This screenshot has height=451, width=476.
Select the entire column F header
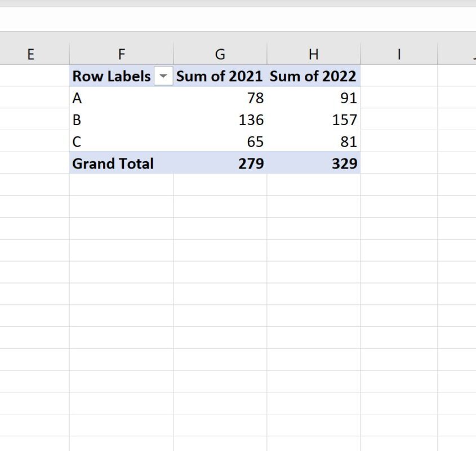click(x=121, y=54)
